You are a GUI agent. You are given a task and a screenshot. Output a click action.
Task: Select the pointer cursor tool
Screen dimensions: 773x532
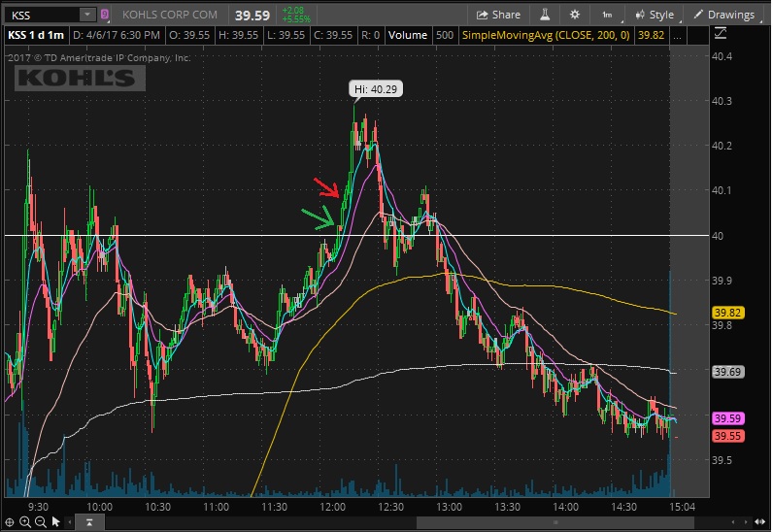pos(55,522)
